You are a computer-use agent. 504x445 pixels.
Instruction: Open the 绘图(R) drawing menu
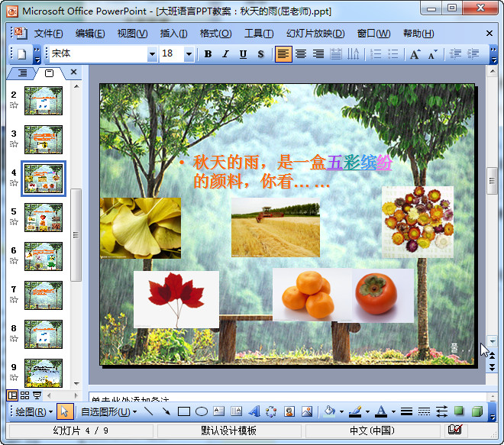click(34, 411)
